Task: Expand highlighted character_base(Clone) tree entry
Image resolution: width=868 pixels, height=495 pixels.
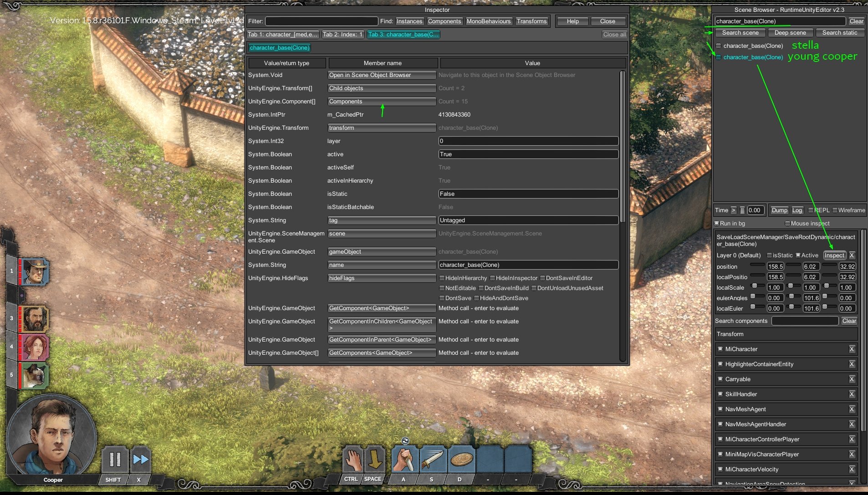Action: (719, 57)
